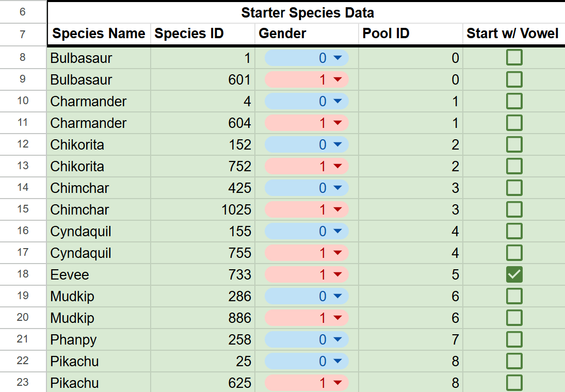Uncheck the Eevee Start w/ Vowel checkbox
Viewport: 565px width, 392px height.
(514, 274)
